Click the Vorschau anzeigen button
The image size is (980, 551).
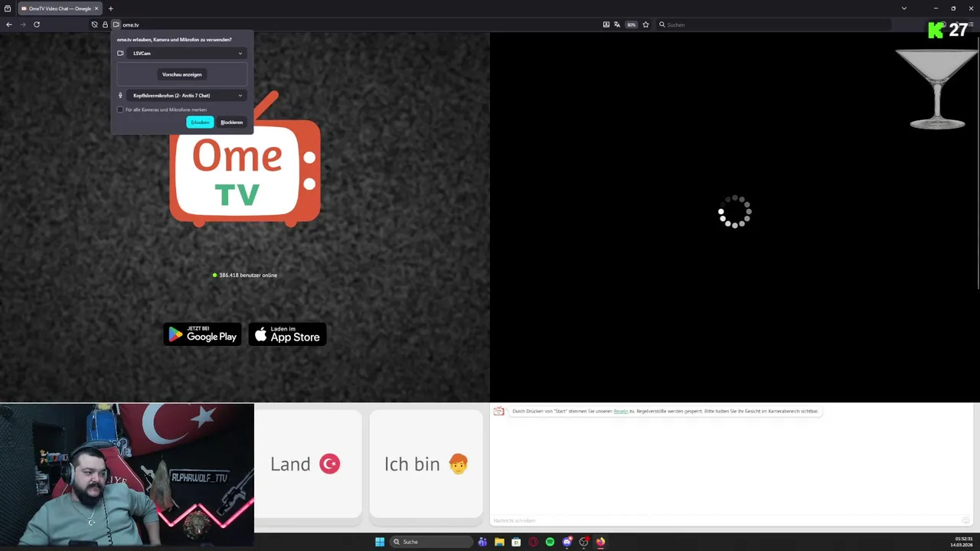pyautogui.click(x=182, y=74)
